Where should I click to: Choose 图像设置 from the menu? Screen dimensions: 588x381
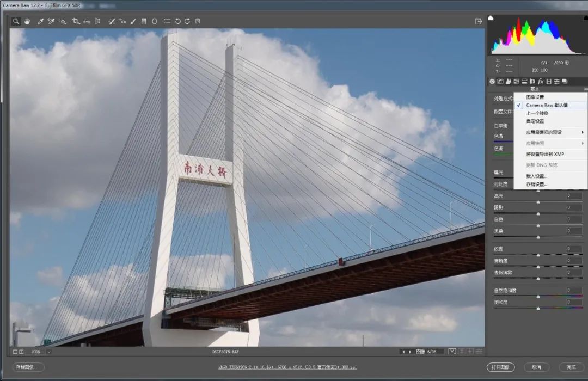coord(535,97)
